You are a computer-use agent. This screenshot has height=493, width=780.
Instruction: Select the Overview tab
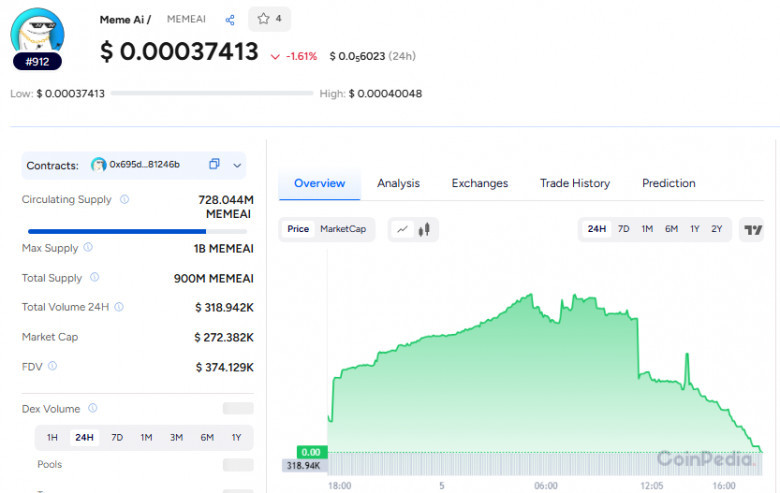click(319, 183)
